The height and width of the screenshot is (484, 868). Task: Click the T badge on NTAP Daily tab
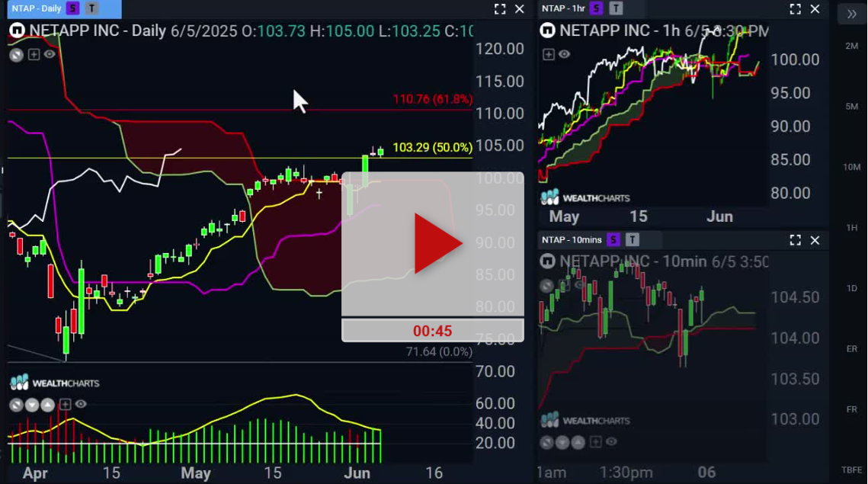[92, 8]
